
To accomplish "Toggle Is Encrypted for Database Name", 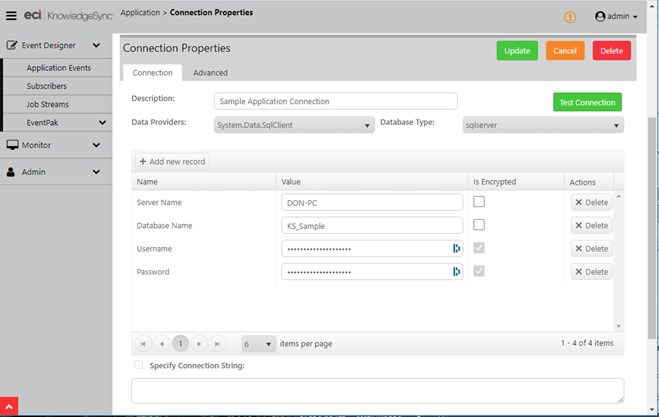I will (479, 225).
